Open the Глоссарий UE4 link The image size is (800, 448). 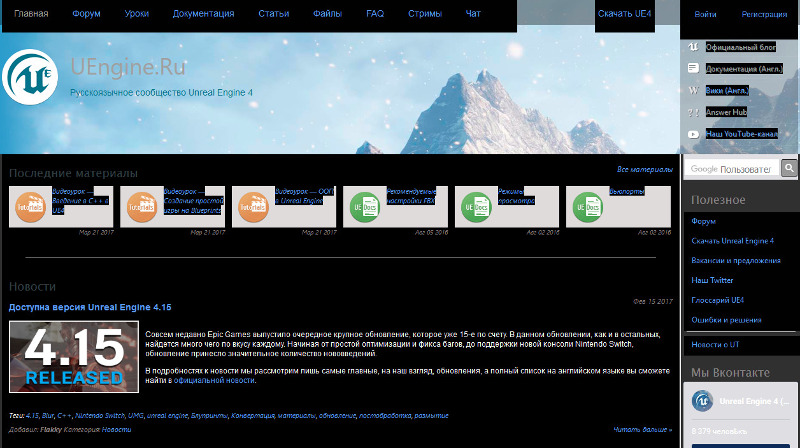[717, 300]
